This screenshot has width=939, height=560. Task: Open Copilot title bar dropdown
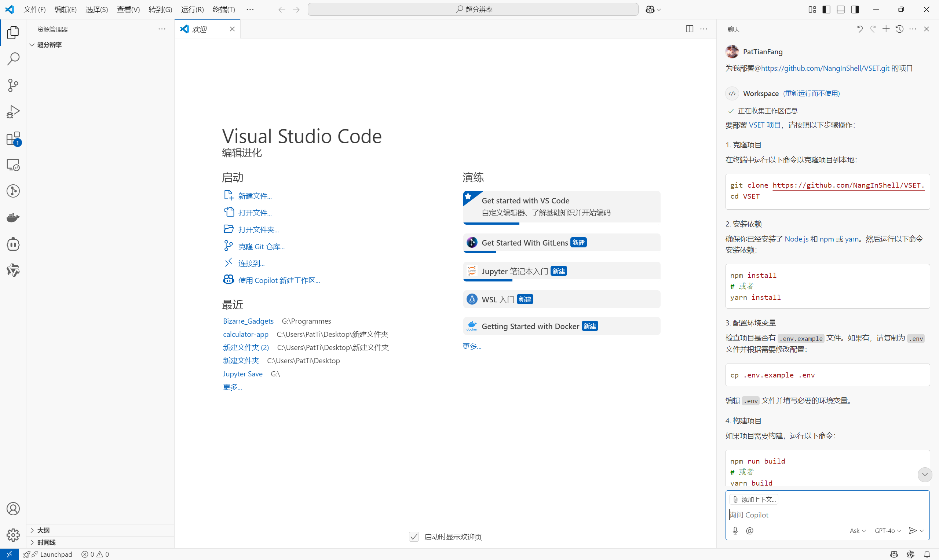[x=659, y=10]
